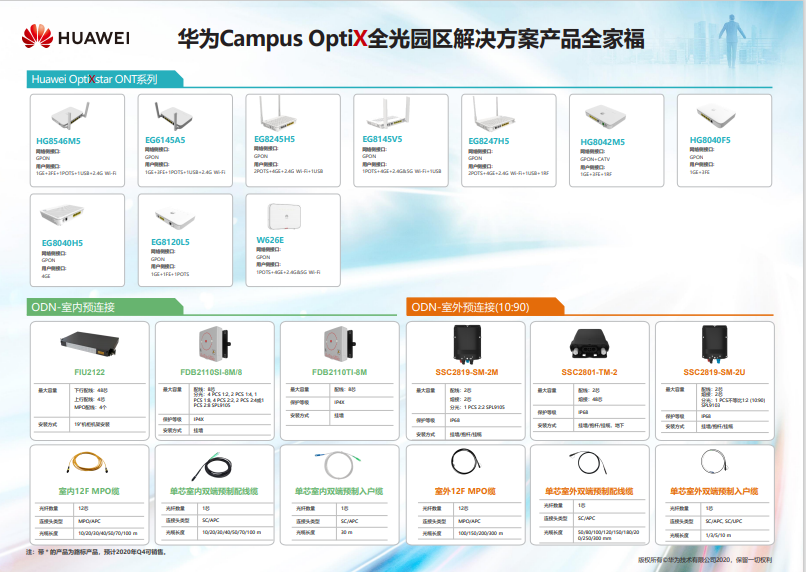Click the SSC2801-TM-2 enclosure image

(x=589, y=347)
